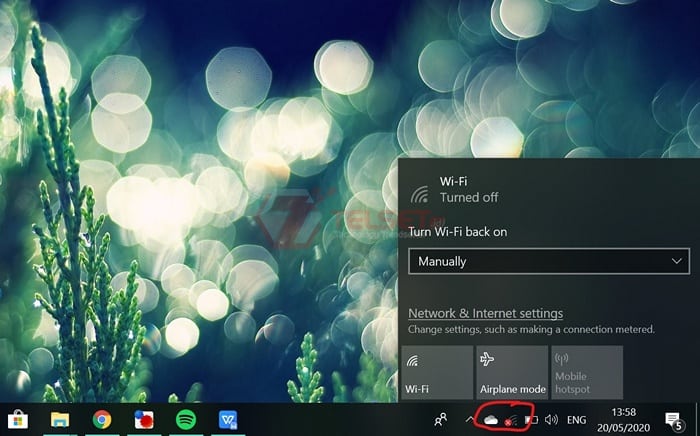Viewport: 700px width, 436px height.
Task: Open Microsoft Store from the taskbar
Action: pos(18,420)
